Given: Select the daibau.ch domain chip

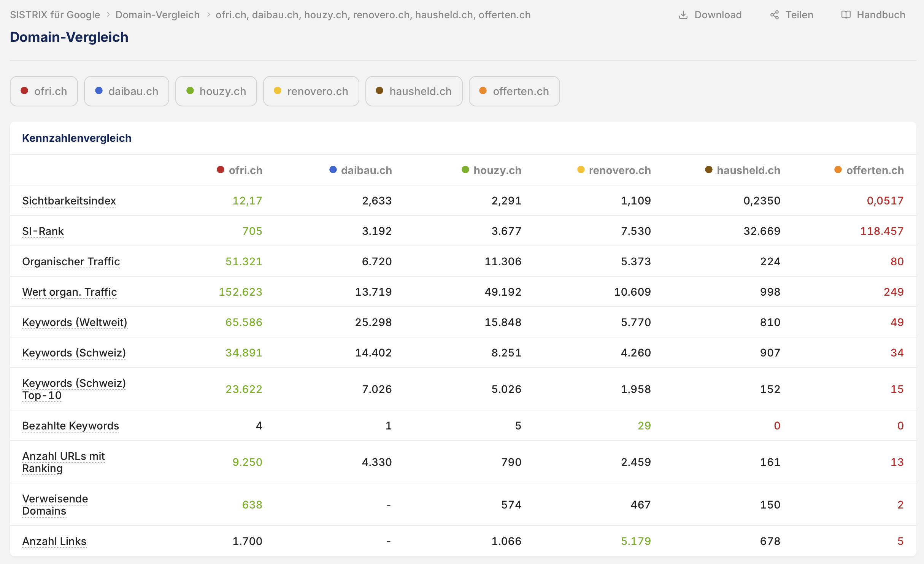Looking at the screenshot, I should click(126, 91).
